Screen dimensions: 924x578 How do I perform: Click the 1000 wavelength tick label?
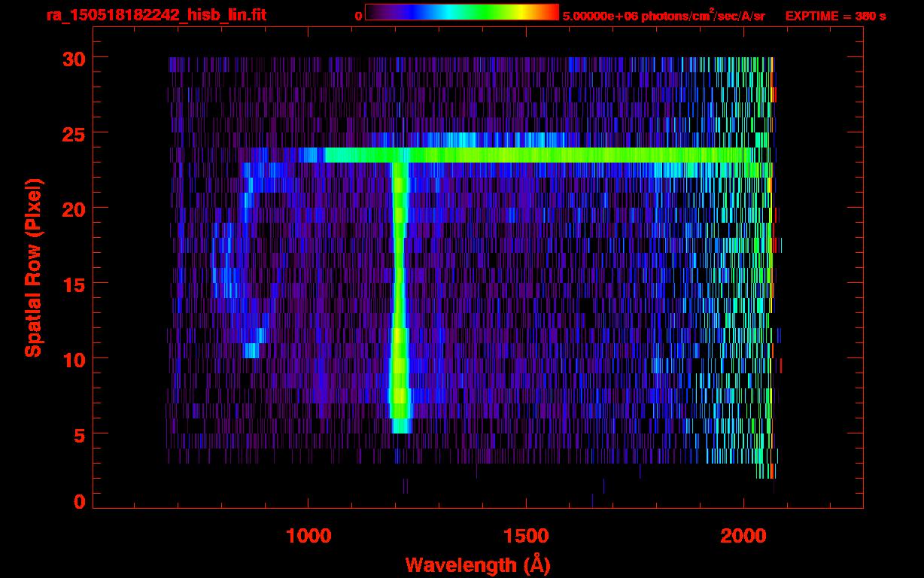(309, 536)
